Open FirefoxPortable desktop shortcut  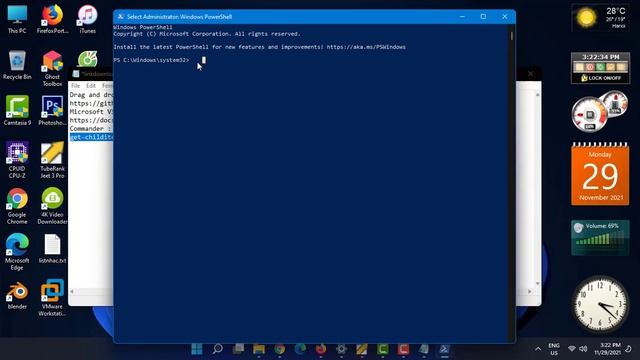coord(52,19)
